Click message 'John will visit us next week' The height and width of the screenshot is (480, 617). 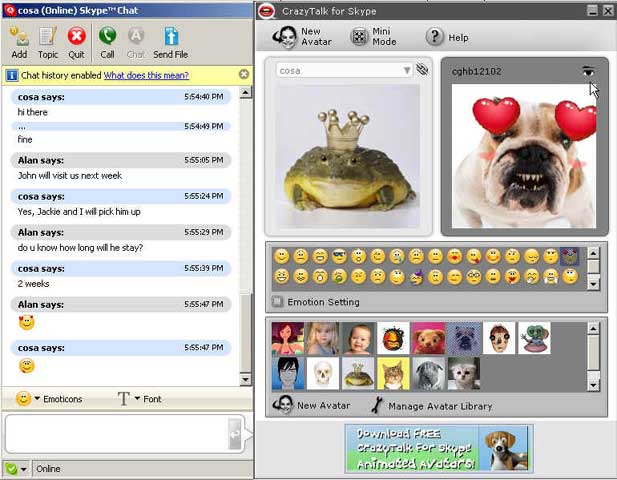pos(70,175)
